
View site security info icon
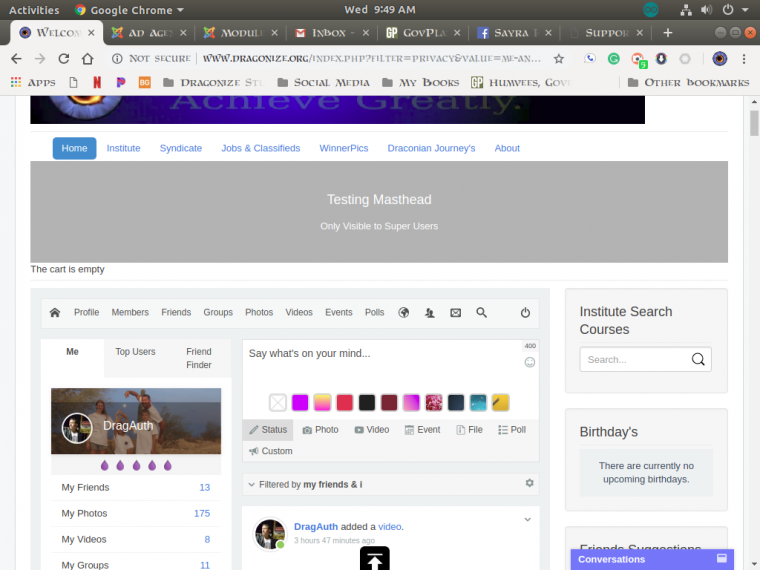(x=117, y=59)
